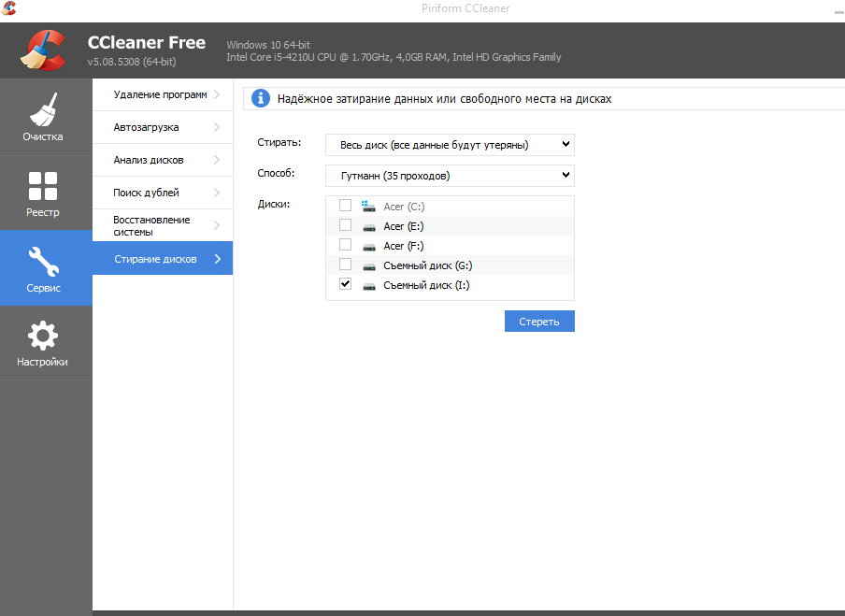The image size is (845, 616).
Task: Select the Анализ дисков menu item
Action: tap(149, 160)
